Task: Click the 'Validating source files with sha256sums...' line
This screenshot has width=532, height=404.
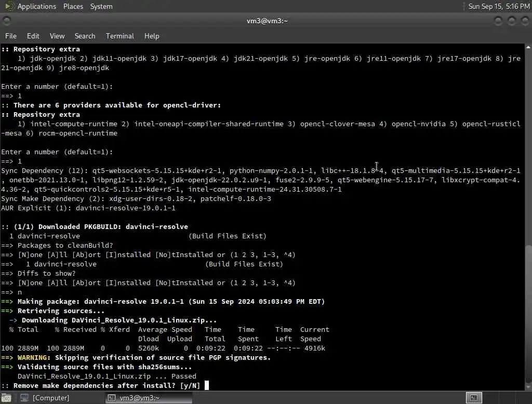Action: [x=96, y=367]
